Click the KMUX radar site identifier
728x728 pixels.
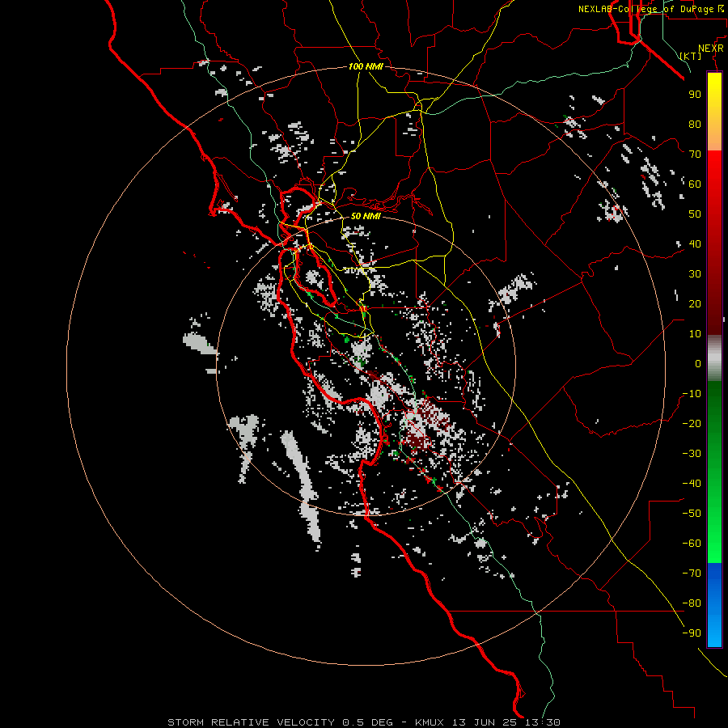click(430, 722)
